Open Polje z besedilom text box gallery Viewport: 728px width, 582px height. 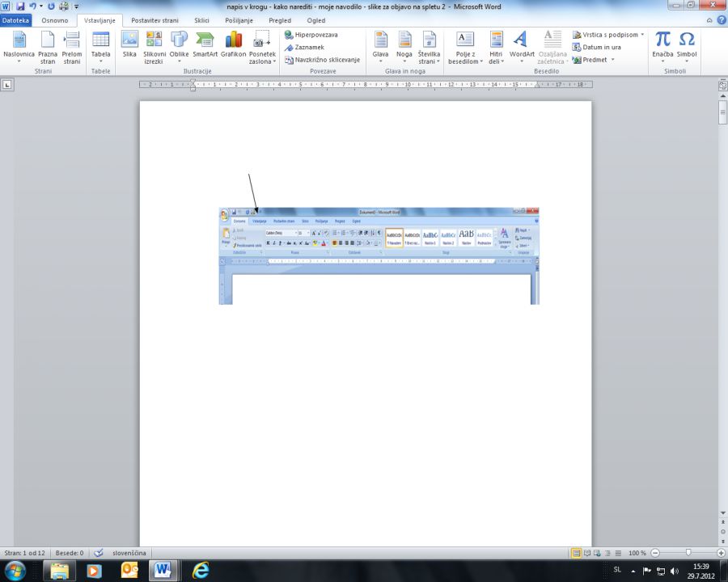[465, 48]
